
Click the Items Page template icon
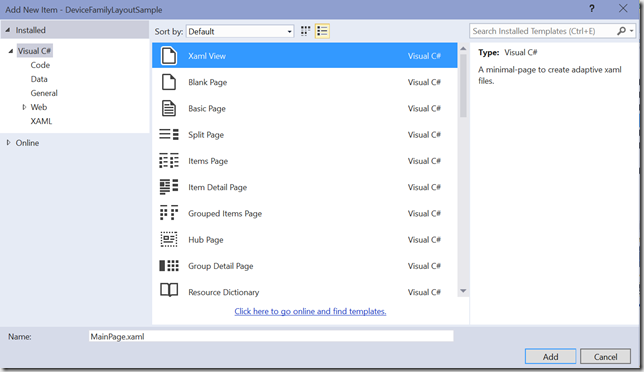click(169, 161)
